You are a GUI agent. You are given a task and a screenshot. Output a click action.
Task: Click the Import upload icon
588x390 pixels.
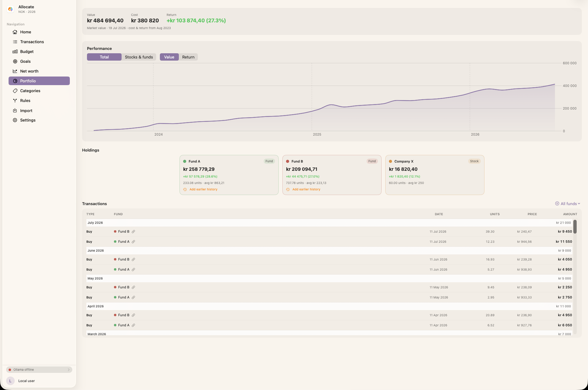point(15,111)
